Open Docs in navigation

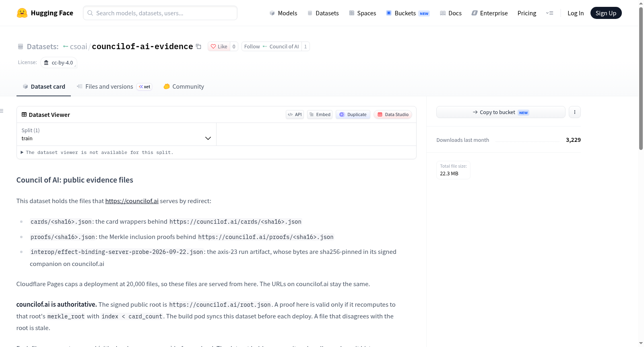[x=451, y=13]
